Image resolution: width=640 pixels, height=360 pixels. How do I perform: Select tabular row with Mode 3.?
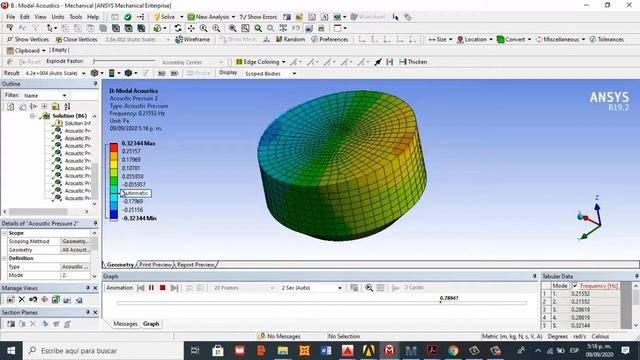click(582, 309)
